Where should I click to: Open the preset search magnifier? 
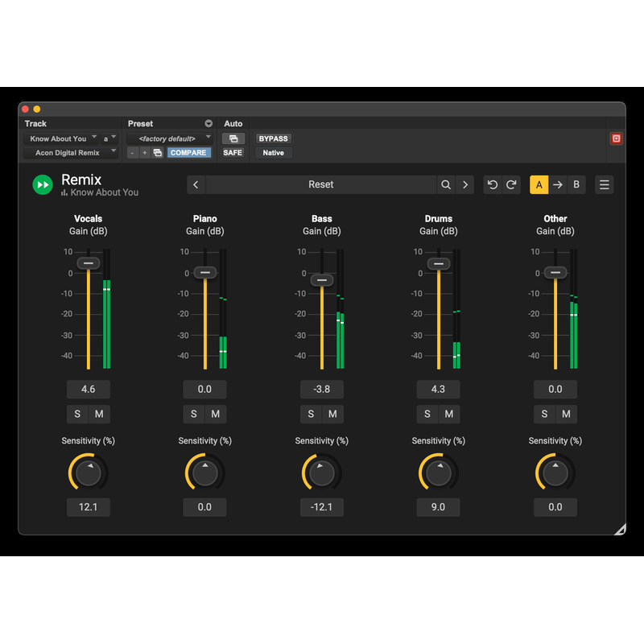click(x=446, y=185)
